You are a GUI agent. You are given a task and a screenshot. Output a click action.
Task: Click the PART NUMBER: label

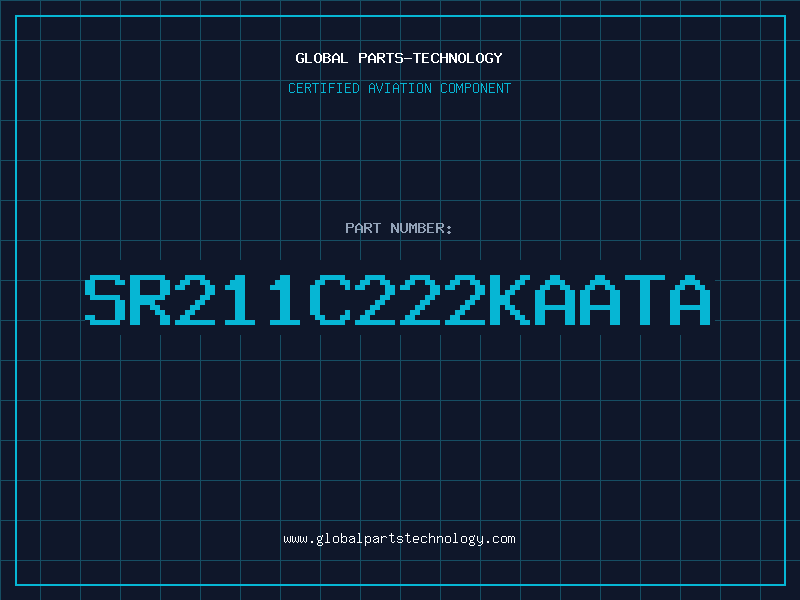point(399,228)
